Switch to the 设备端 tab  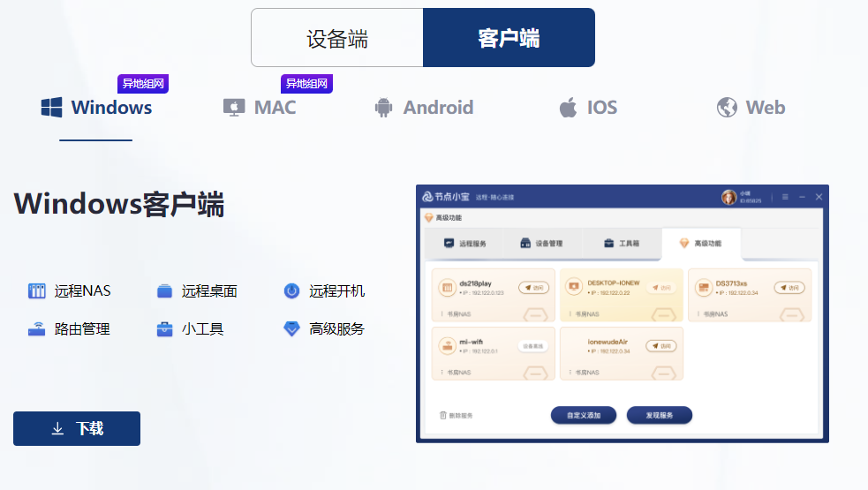click(336, 38)
